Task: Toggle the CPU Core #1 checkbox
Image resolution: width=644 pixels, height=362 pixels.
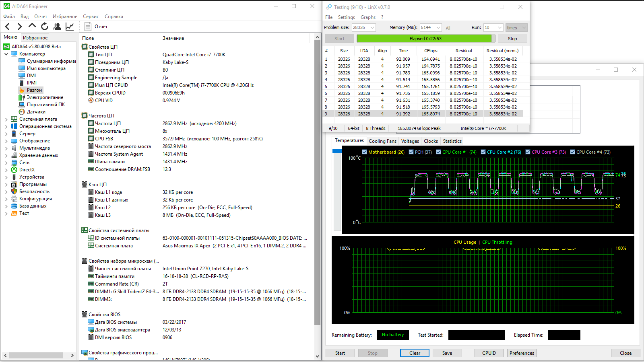Action: (x=438, y=152)
